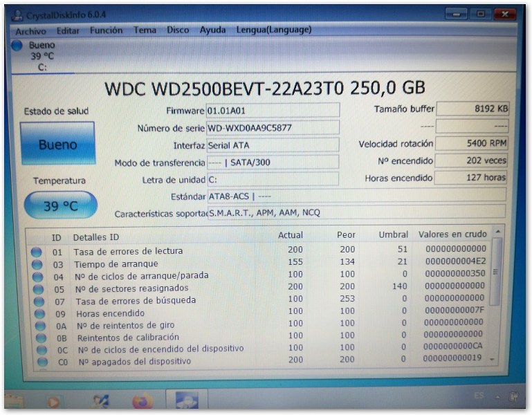Viewport: 532px width, 415px height.
Task: Click raw value 0000000004E2
Action: 456,261
